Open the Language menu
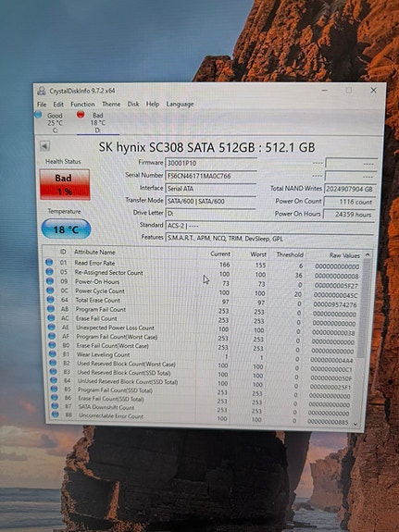The height and width of the screenshot is (532, 399). pos(180,105)
